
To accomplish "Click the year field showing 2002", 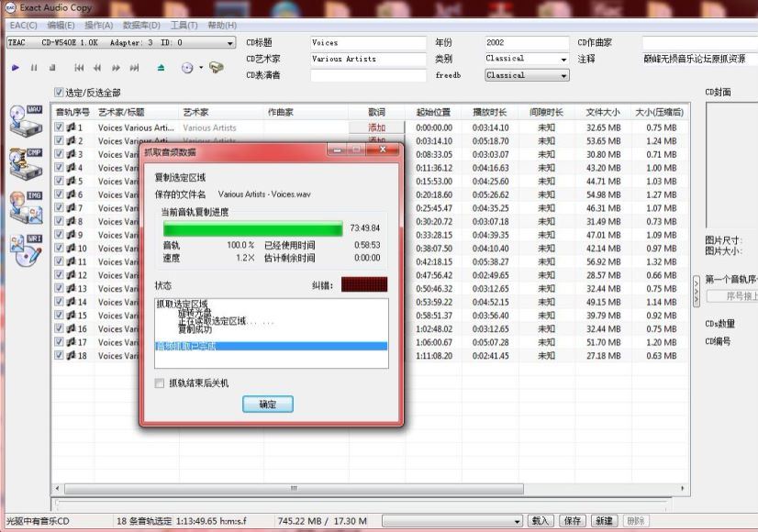I will [527, 43].
